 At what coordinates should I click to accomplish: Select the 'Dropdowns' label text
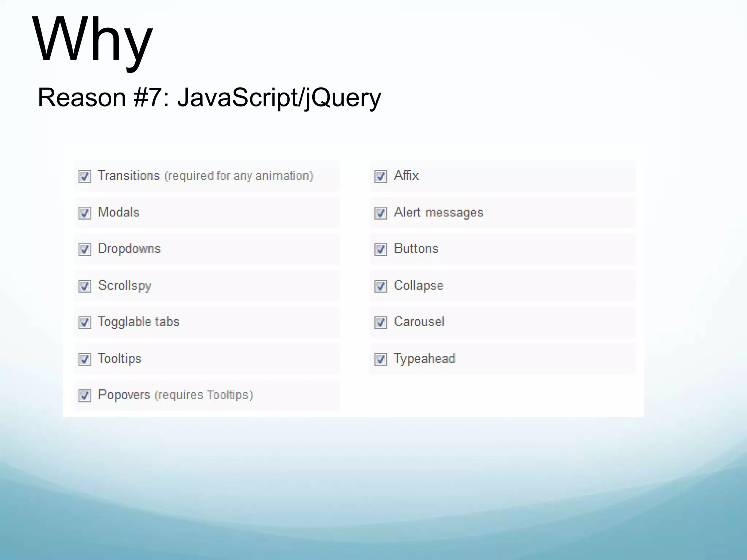coord(129,249)
